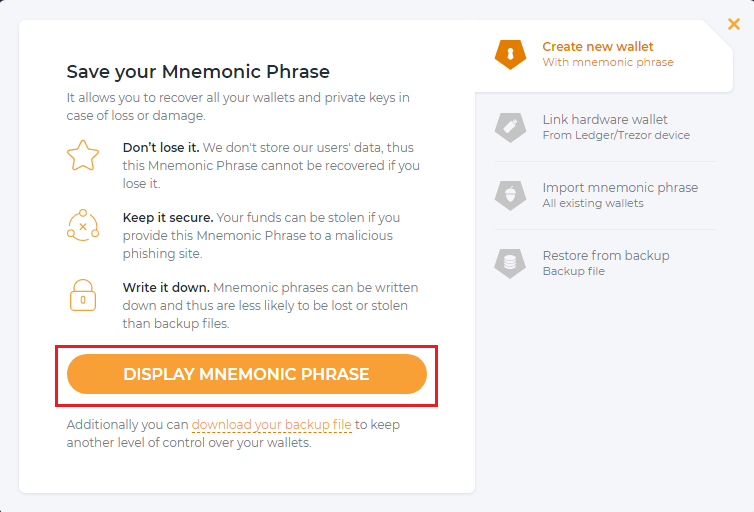Click the Backup file subtitle text
The width and height of the screenshot is (754, 512).
pyautogui.click(x=573, y=272)
